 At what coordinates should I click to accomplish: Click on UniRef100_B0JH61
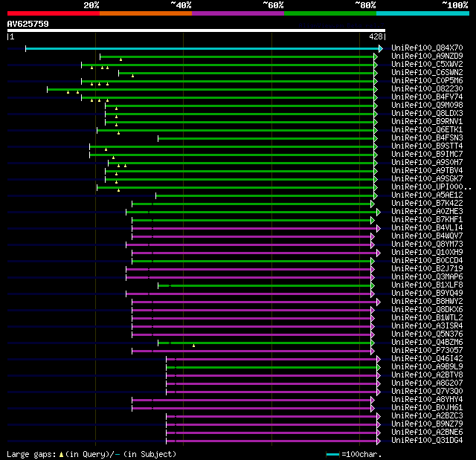pos(427,408)
